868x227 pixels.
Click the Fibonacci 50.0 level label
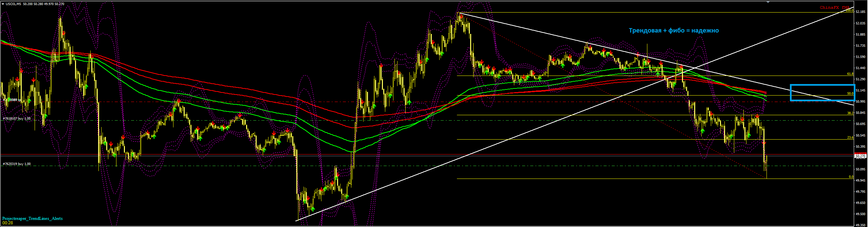click(x=850, y=94)
